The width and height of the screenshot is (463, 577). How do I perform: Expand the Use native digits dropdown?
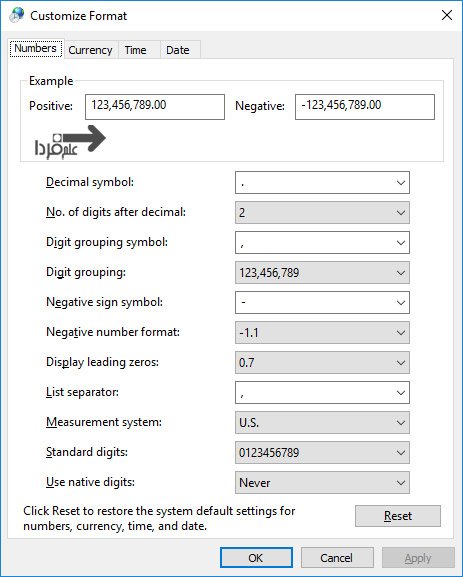pyautogui.click(x=322, y=482)
